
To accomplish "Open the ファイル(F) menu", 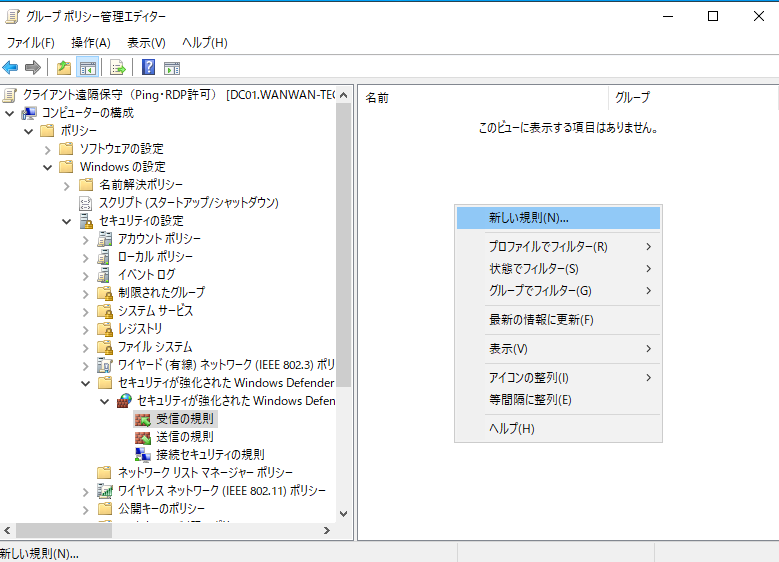I will 30,43.
